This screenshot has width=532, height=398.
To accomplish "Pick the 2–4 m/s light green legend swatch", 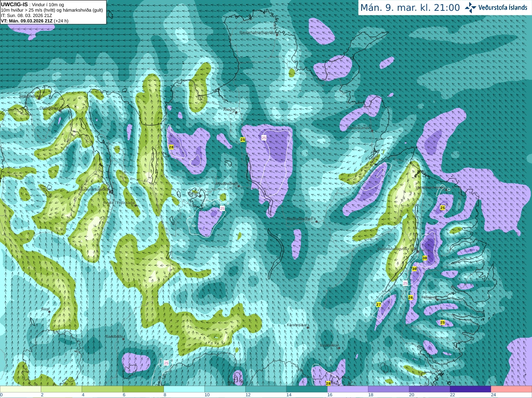I will click(62, 389).
